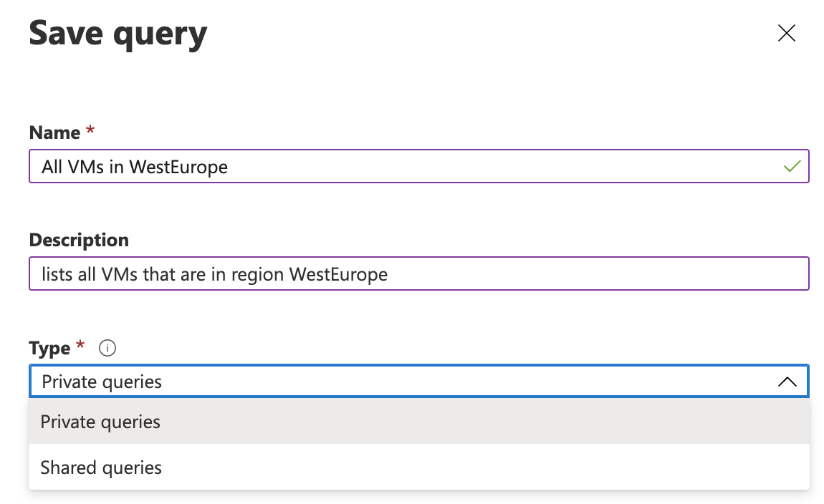This screenshot has height=504, width=824.
Task: Click the word WestEurope in the Description field
Action: point(338,274)
